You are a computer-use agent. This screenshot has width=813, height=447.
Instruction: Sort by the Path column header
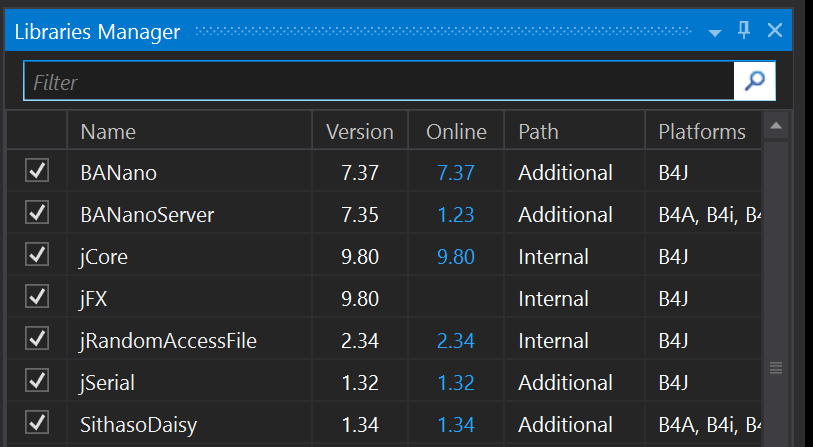[538, 131]
